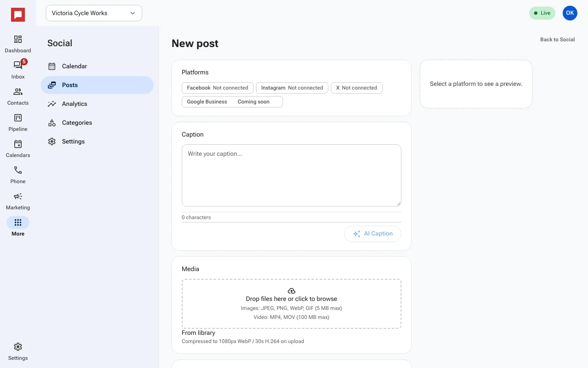Click the upload cloud icon
Viewport: 588px width, 368px height.
click(292, 291)
